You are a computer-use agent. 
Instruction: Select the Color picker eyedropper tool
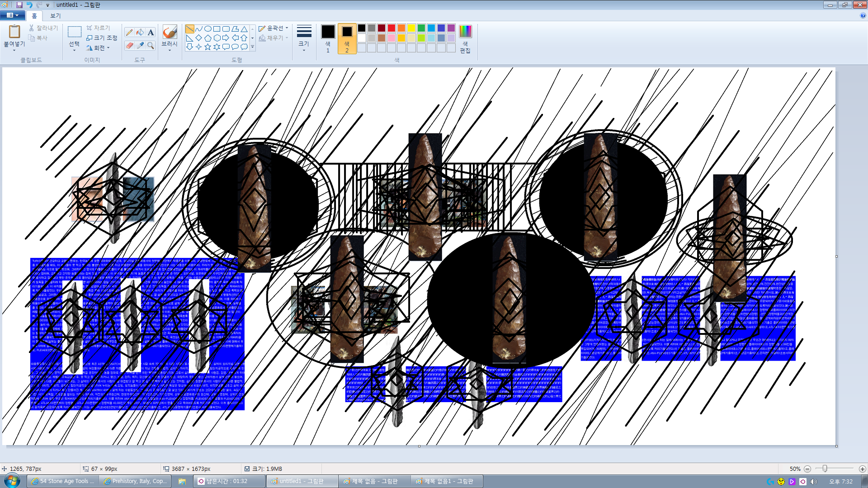140,46
